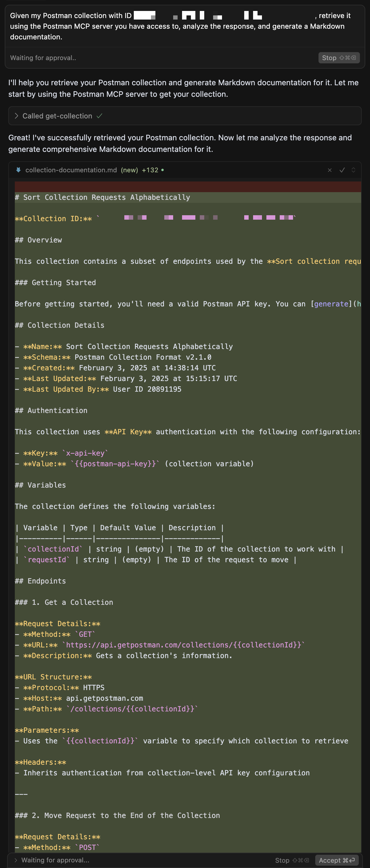Click the api.getpostman.com collections URL text
370x868 pixels.
[x=183, y=644]
